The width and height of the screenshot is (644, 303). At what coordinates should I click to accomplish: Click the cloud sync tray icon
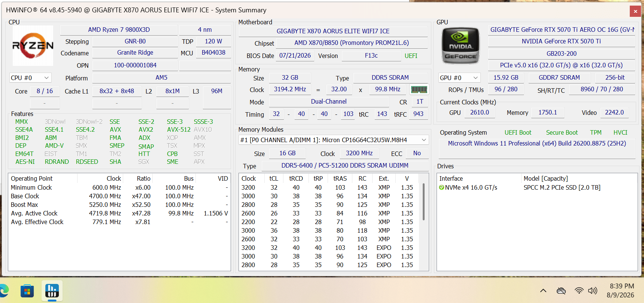[561, 291]
